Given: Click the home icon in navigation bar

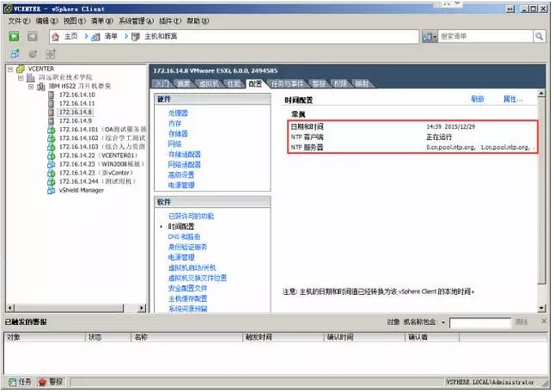Looking at the screenshot, I should coord(55,37).
